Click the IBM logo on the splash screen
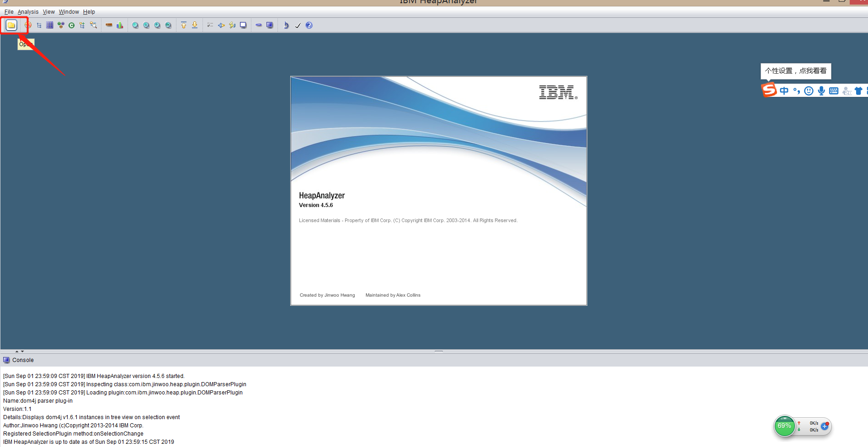 pos(558,92)
